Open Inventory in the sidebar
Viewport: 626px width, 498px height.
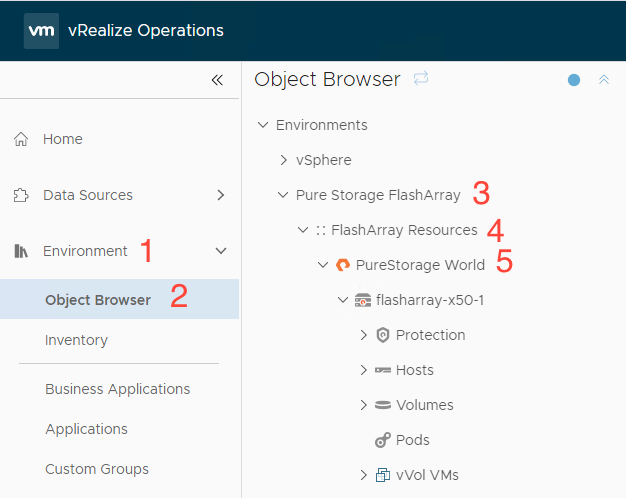point(76,340)
